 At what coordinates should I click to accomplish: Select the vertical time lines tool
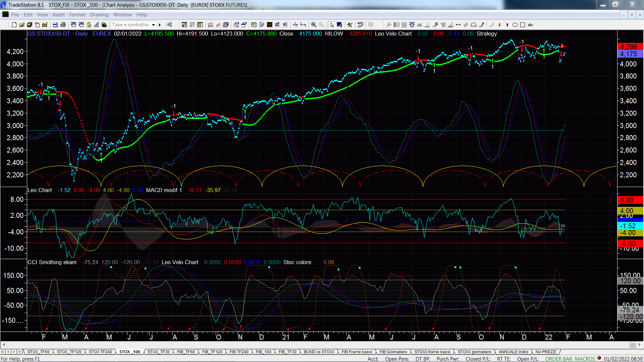(396, 25)
